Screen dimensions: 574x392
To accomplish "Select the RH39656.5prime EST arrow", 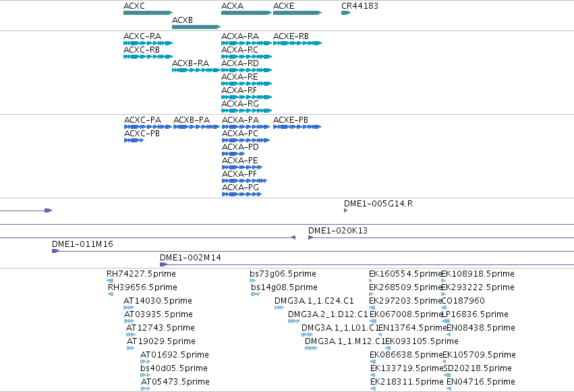I will click(111, 294).
